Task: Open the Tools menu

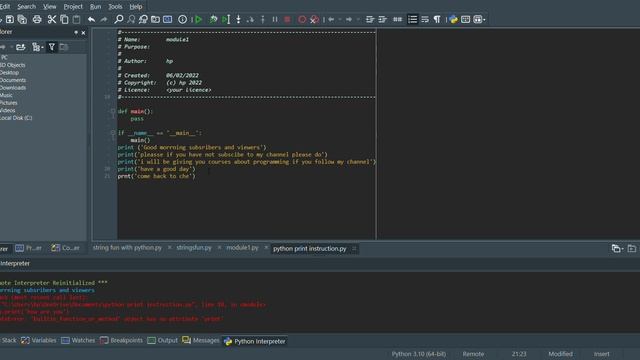Action: pyautogui.click(x=115, y=7)
